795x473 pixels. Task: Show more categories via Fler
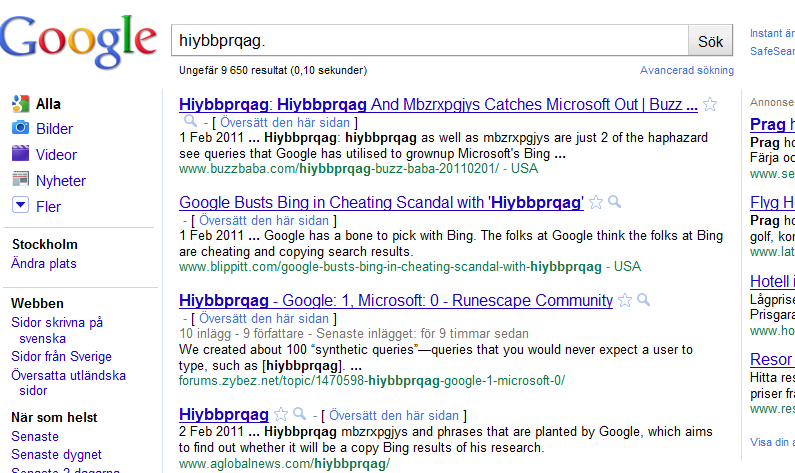[x=48, y=206]
